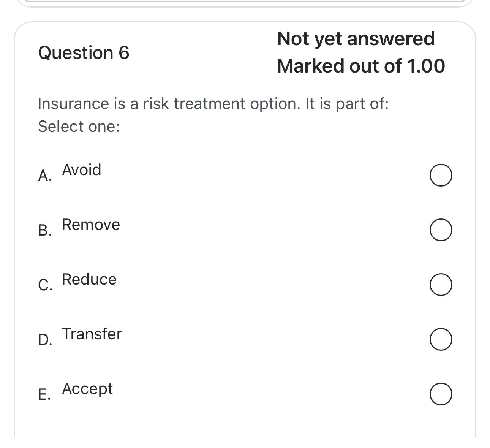Click the question statement about insurance
The image size is (490, 448).
pos(213,103)
